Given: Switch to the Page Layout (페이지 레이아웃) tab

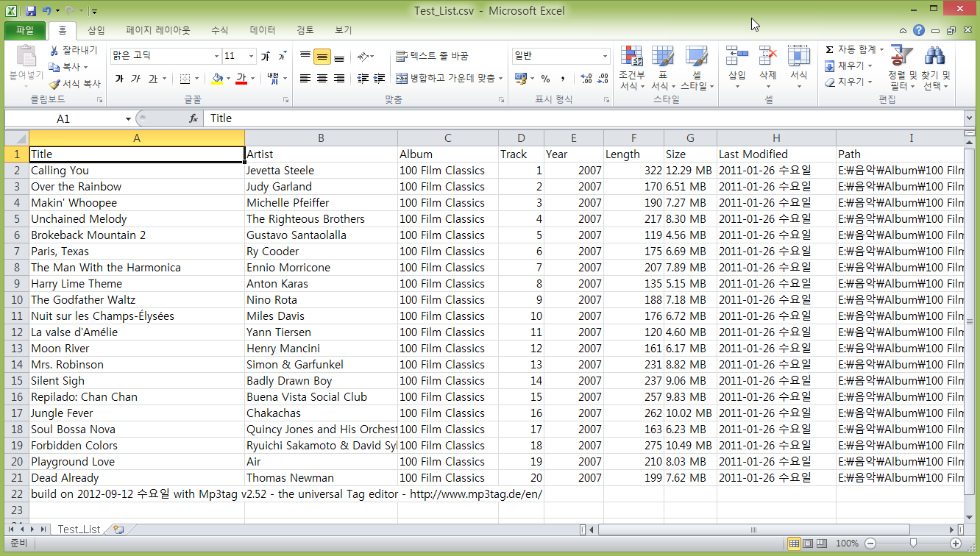Looking at the screenshot, I should point(158,30).
